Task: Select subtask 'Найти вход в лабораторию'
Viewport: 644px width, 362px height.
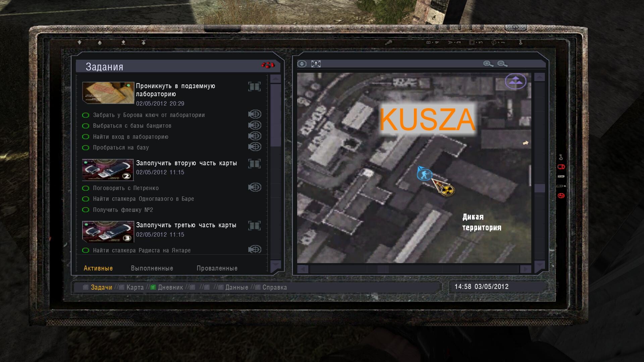Action: coord(130,137)
